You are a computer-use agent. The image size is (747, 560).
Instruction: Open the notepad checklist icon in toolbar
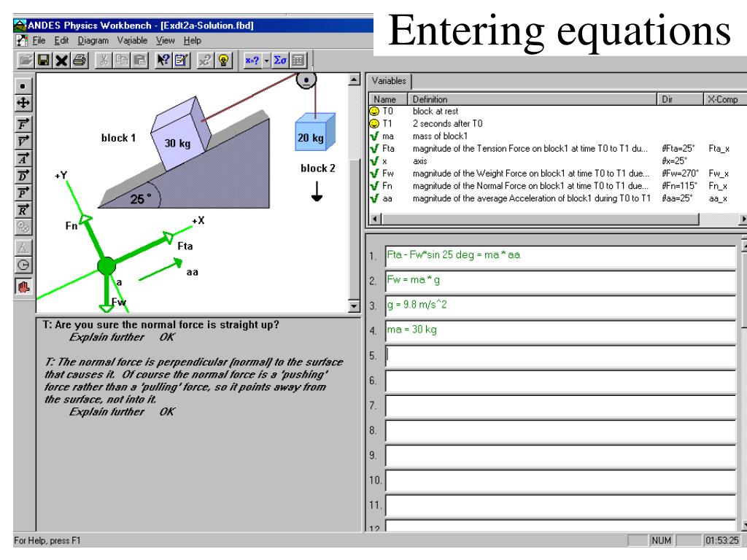(x=182, y=61)
